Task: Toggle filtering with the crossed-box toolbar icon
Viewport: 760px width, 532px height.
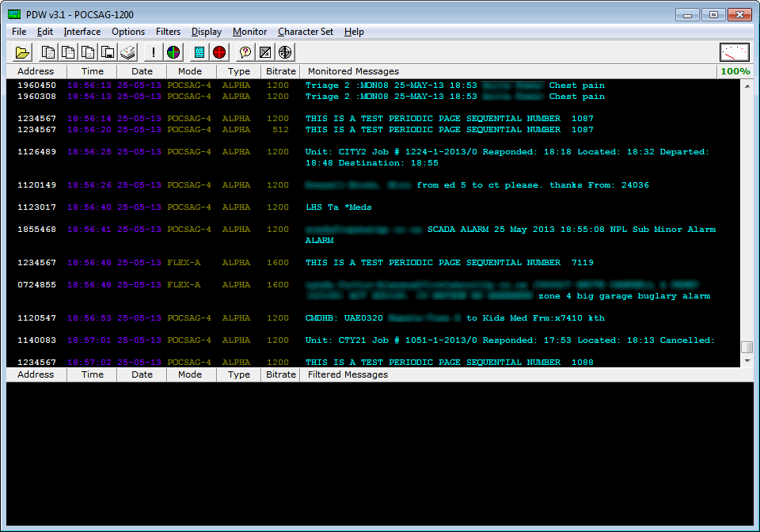Action: [x=264, y=52]
